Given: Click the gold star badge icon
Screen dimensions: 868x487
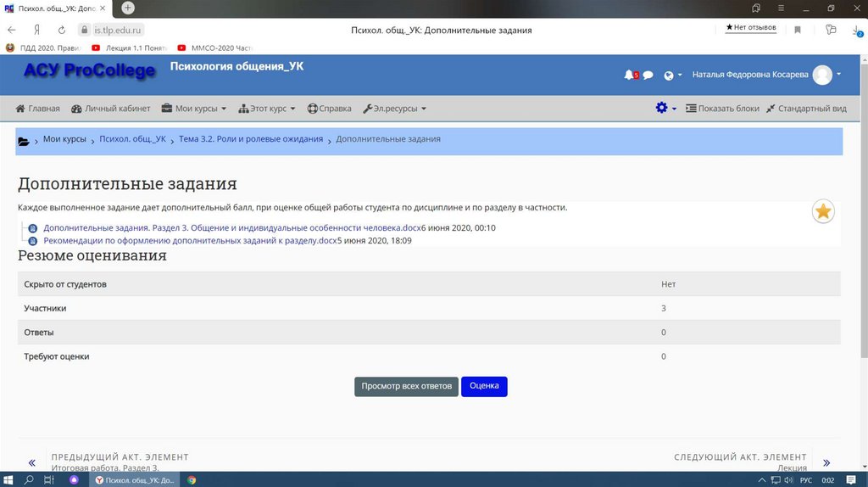Looking at the screenshot, I should (822, 211).
